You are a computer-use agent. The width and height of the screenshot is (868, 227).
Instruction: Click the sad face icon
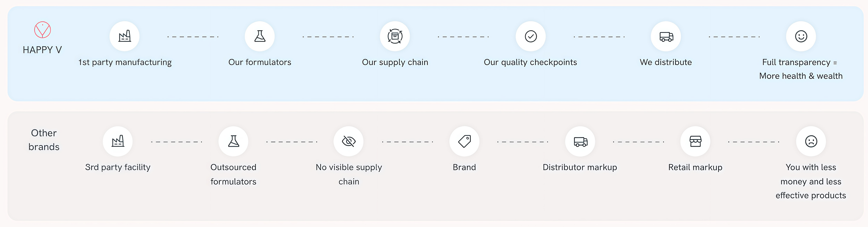click(811, 141)
